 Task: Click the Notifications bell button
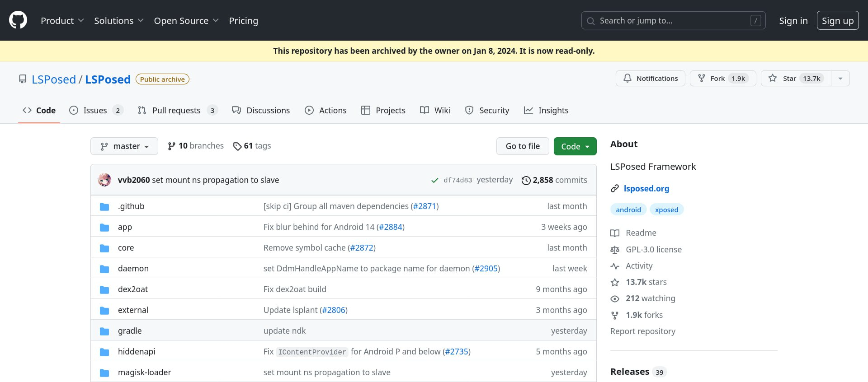pos(650,79)
